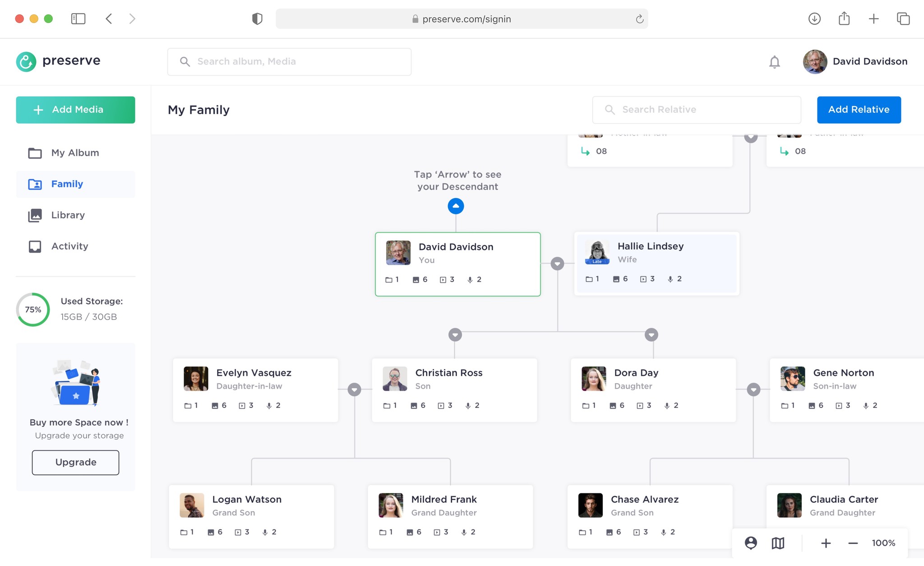924x566 pixels.
Task: Collapse arrow above Christian Ross
Action: 455,334
